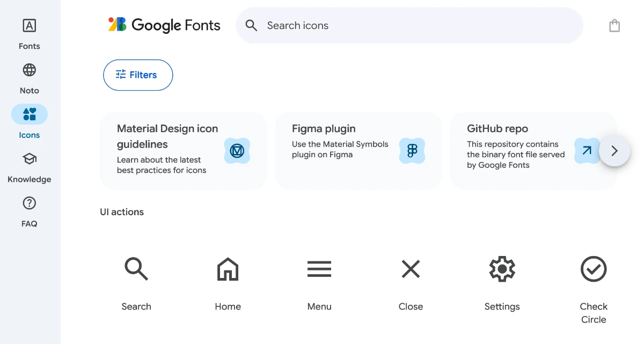Click the GitHub repo arrow icon
The image size is (644, 344).
pos(587,151)
